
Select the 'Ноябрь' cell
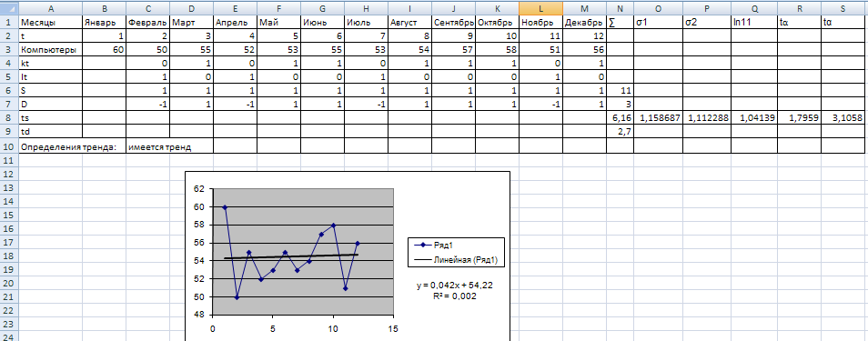click(540, 22)
